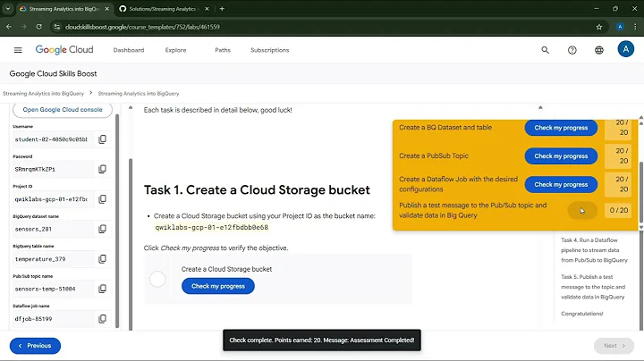
Task: Click the empty status circle for Cloud Storage bucket
Action: (x=157, y=279)
